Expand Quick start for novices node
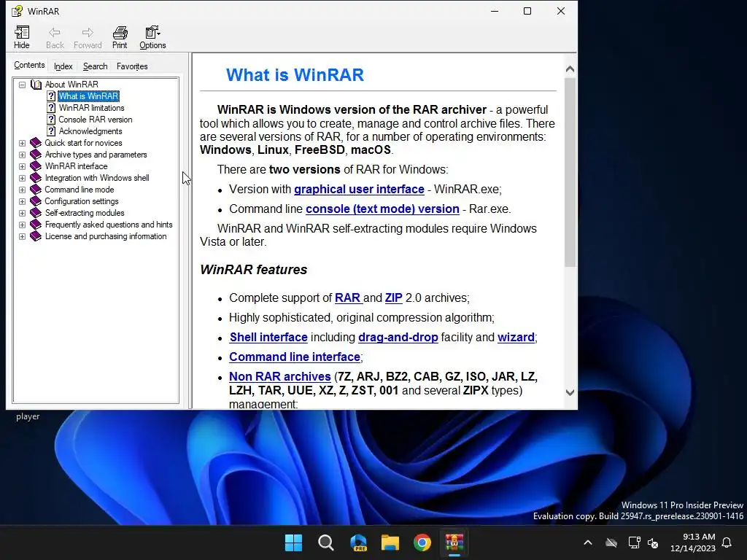 pos(22,143)
